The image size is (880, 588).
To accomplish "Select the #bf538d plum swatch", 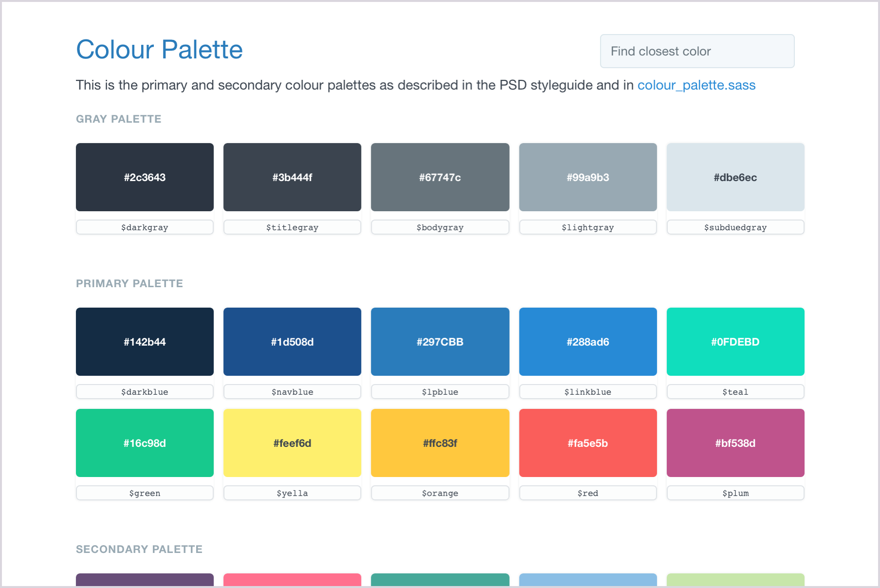I will [735, 443].
